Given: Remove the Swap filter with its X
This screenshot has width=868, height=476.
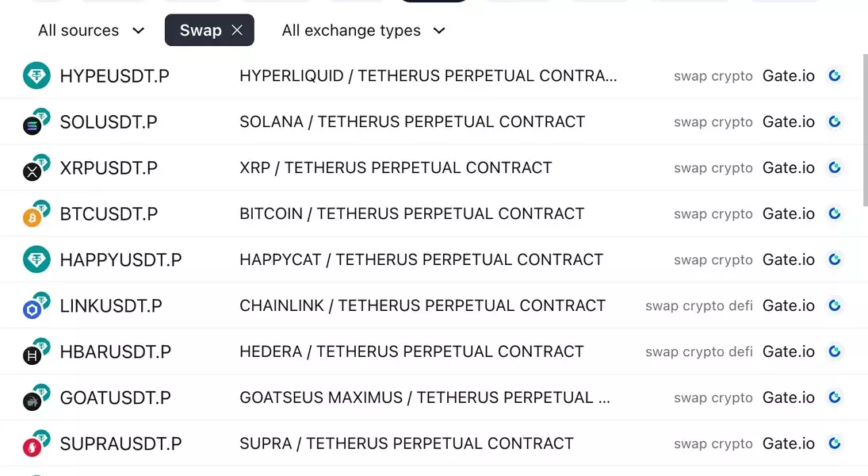Looking at the screenshot, I should point(237,30).
